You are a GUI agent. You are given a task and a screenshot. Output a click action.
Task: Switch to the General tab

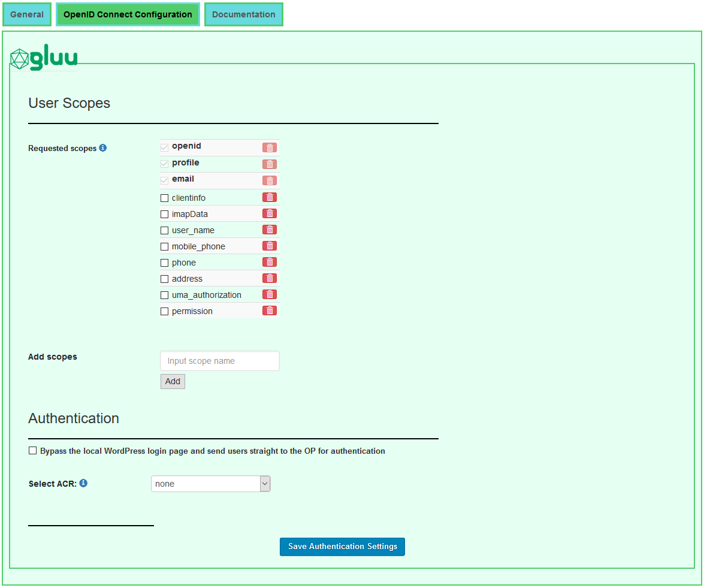pos(27,14)
